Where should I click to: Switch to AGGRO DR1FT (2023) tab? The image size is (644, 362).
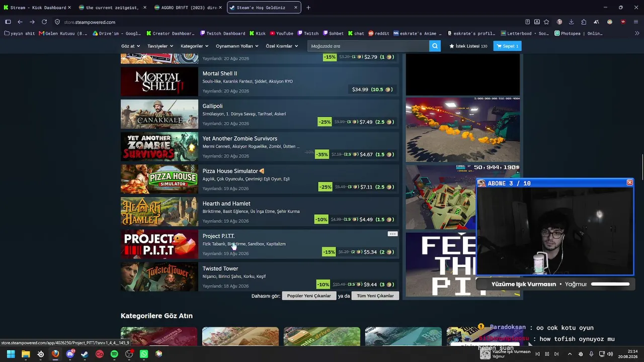[188, 8]
